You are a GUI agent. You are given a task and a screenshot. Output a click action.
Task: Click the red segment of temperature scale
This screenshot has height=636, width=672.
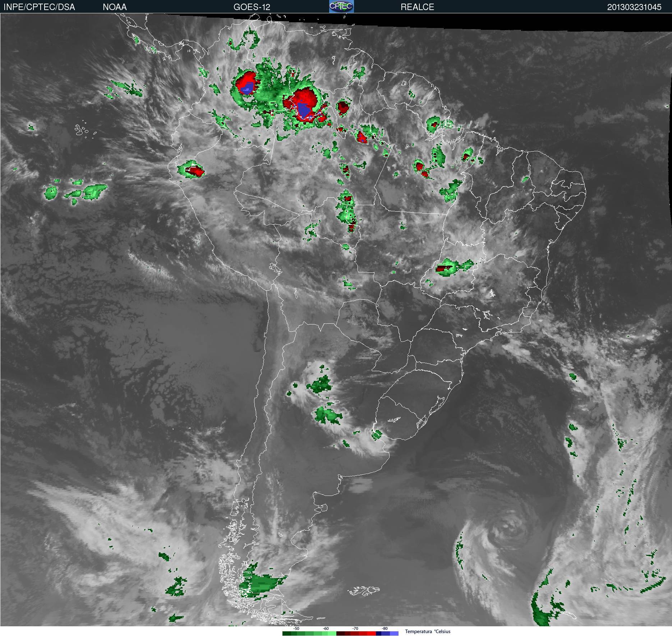[x=356, y=633]
